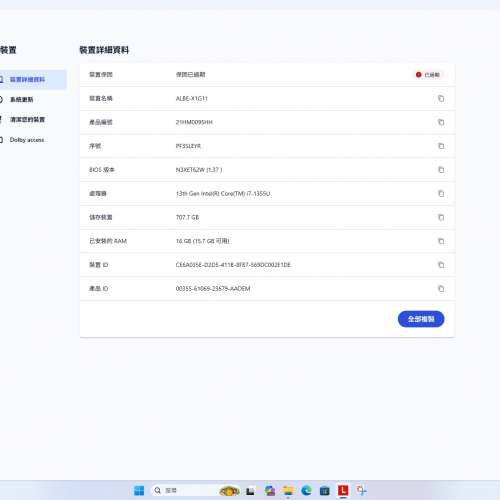This screenshot has height=500, width=500.
Task: Copy the BIOS version N3XET62W
Action: (x=441, y=170)
